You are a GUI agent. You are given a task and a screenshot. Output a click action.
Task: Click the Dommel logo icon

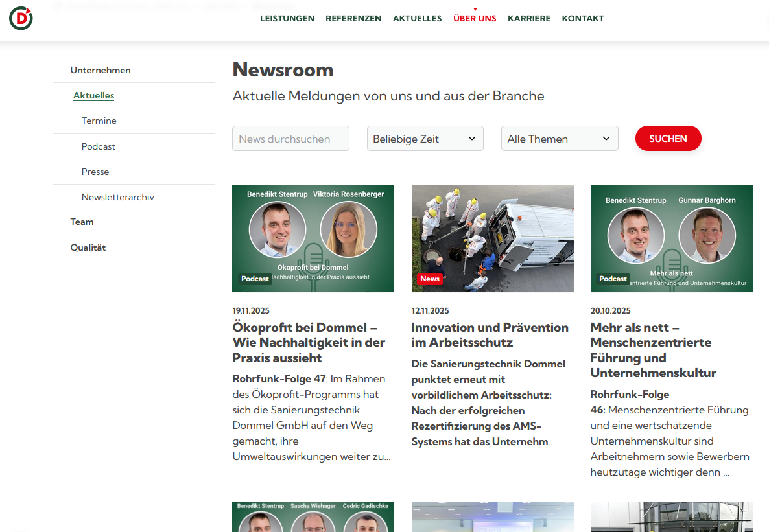(21, 19)
